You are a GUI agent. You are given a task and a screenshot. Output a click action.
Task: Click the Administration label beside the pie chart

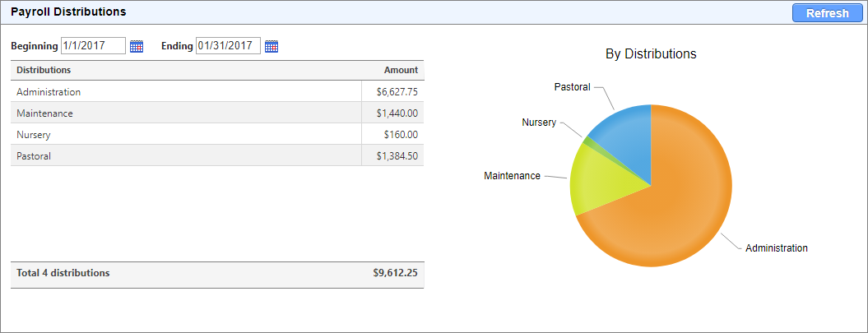tap(776, 247)
